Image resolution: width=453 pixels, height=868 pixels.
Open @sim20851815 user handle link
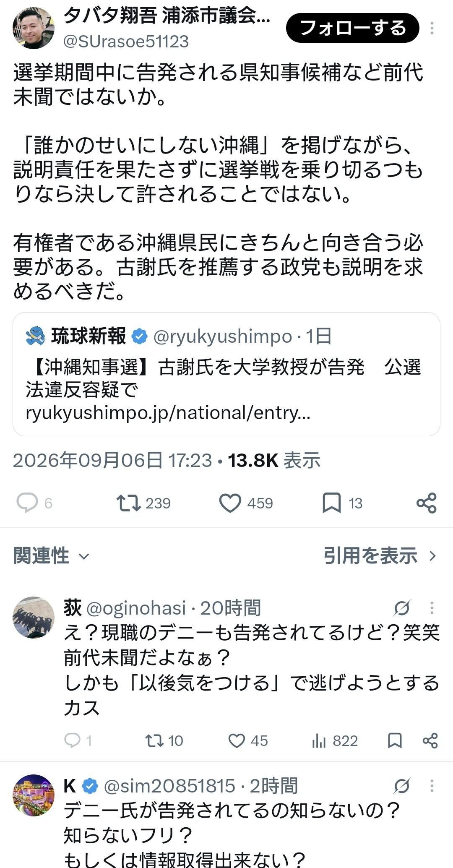pos(169,786)
